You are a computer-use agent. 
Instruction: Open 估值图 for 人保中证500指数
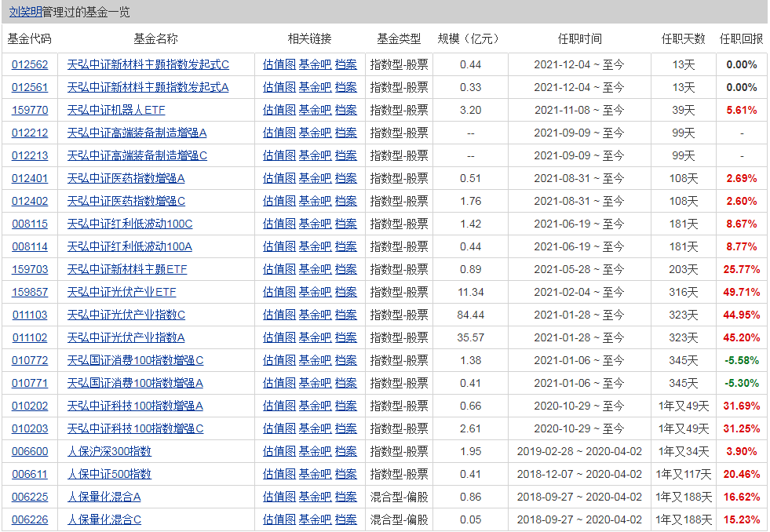pos(279,474)
